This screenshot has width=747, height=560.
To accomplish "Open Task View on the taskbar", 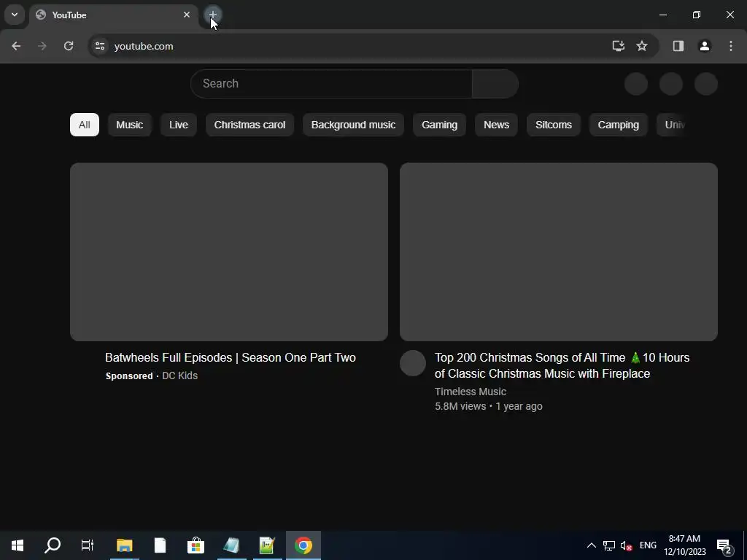I will [x=88, y=545].
